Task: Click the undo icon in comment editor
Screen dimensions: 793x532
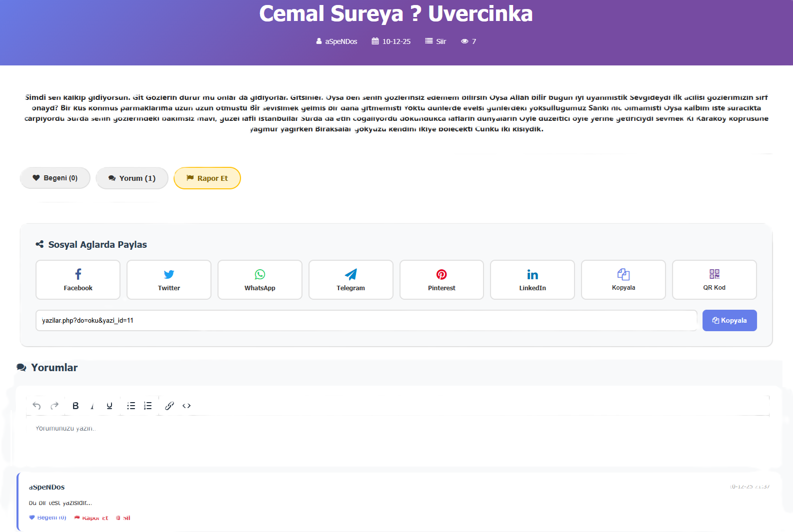Action: tap(36, 406)
